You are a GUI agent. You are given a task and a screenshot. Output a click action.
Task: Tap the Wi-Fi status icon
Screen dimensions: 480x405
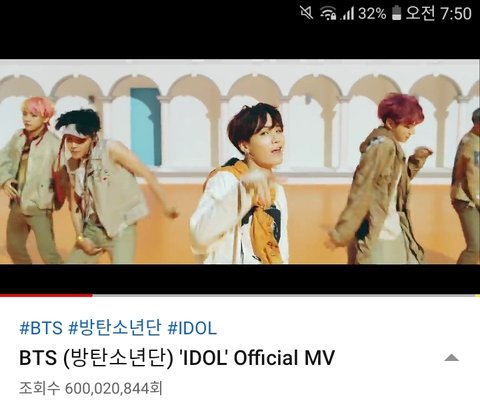[328, 14]
